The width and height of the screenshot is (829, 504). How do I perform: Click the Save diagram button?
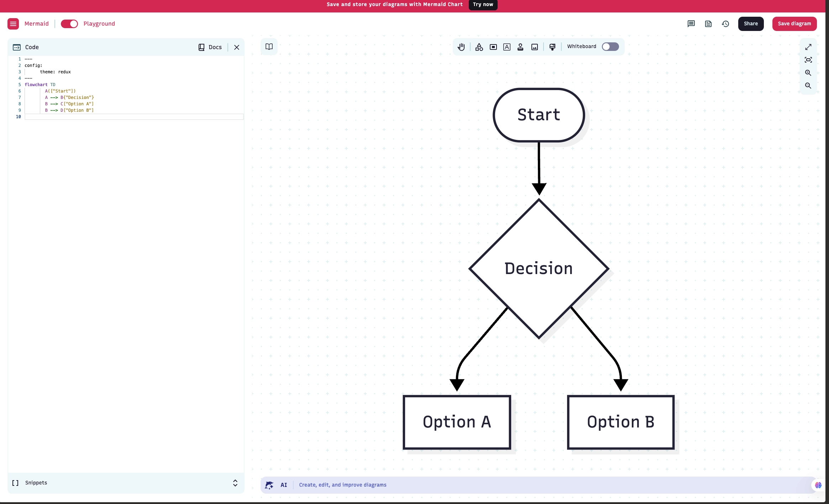pos(794,24)
